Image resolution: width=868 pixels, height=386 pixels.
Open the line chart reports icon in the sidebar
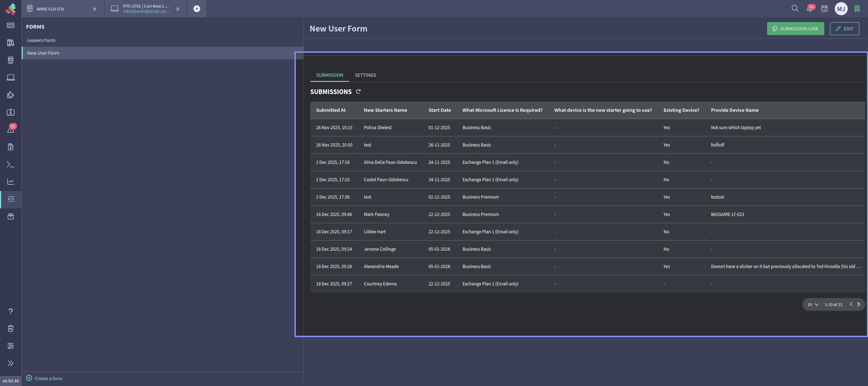(x=10, y=182)
